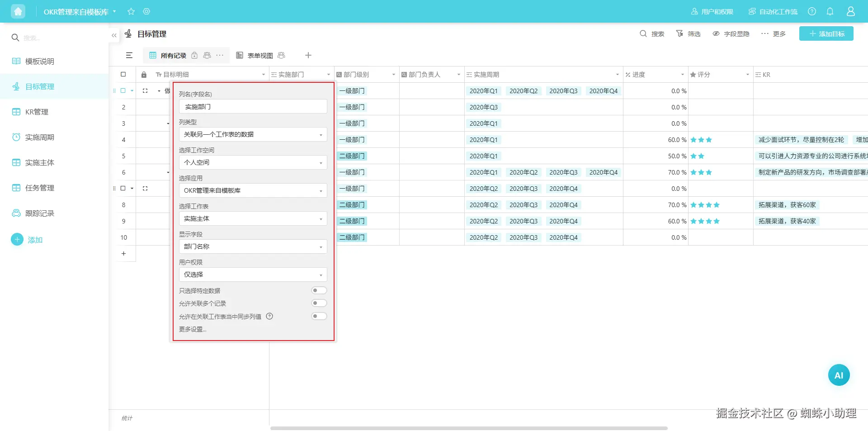Open 跟踪记录 in the sidebar
The height and width of the screenshot is (431, 868).
tap(54, 213)
